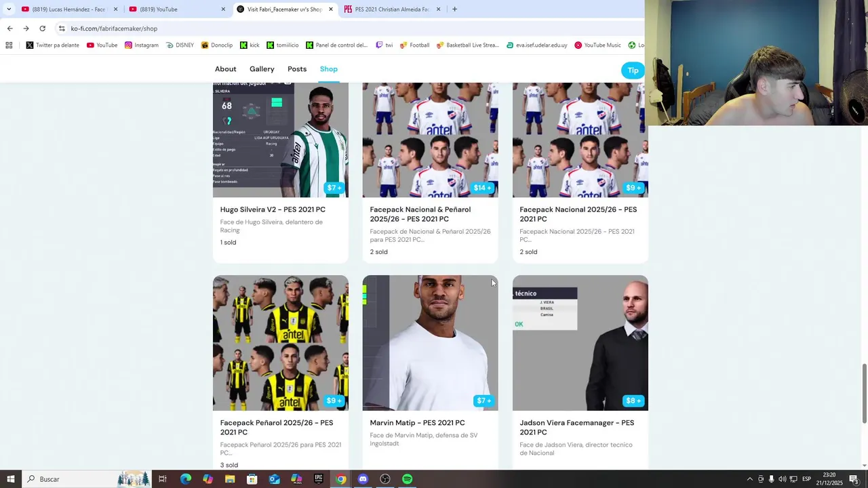The height and width of the screenshot is (488, 868).
Task: Open a new browser tab with plus icon
Action: pyautogui.click(x=454, y=9)
